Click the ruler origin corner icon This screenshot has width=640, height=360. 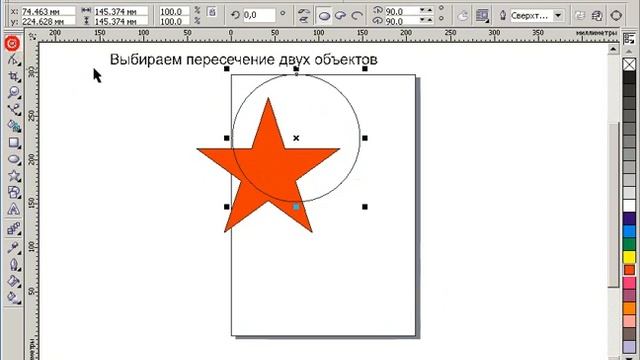coord(32,36)
